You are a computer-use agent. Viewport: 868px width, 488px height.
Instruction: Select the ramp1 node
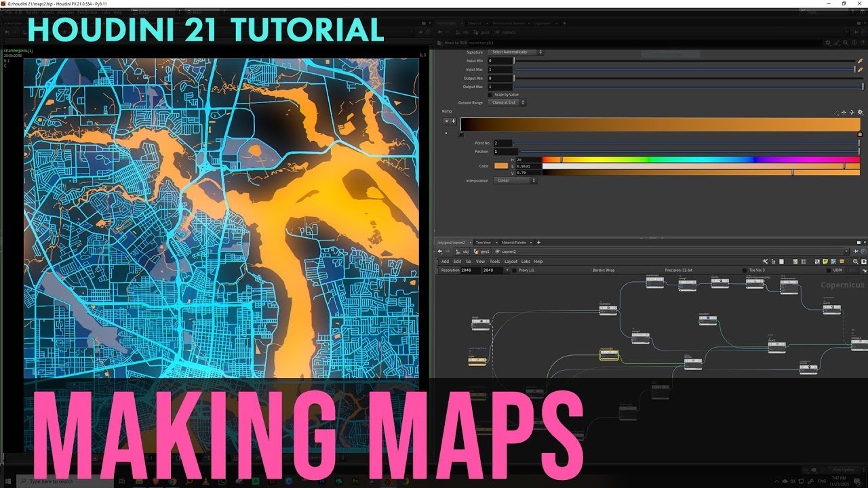point(480,324)
